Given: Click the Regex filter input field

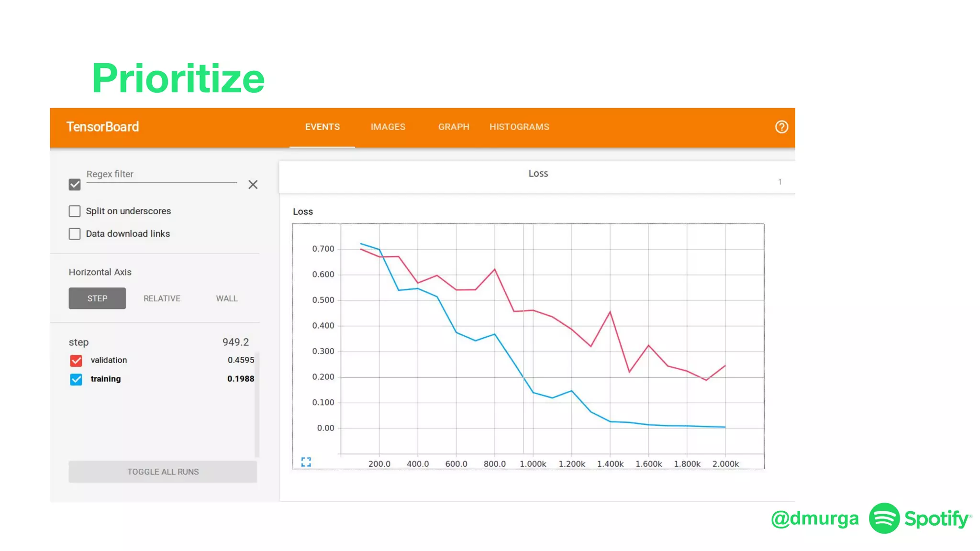Looking at the screenshot, I should [x=161, y=175].
